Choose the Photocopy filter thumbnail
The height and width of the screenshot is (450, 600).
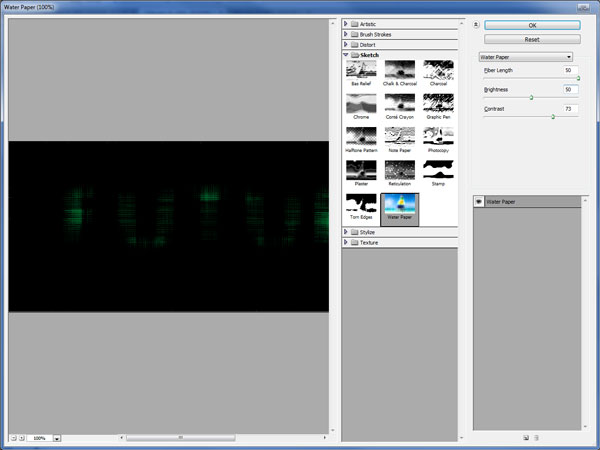[x=439, y=139]
